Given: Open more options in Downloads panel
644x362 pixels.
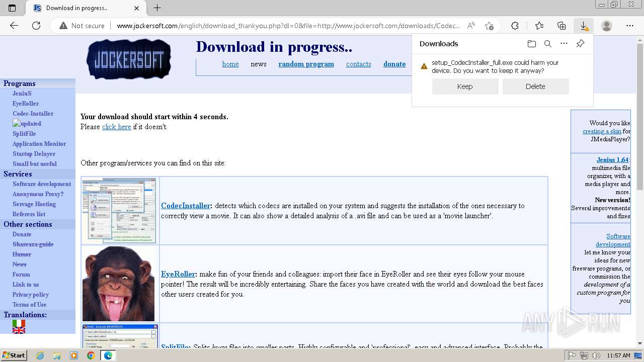Looking at the screenshot, I should (564, 44).
